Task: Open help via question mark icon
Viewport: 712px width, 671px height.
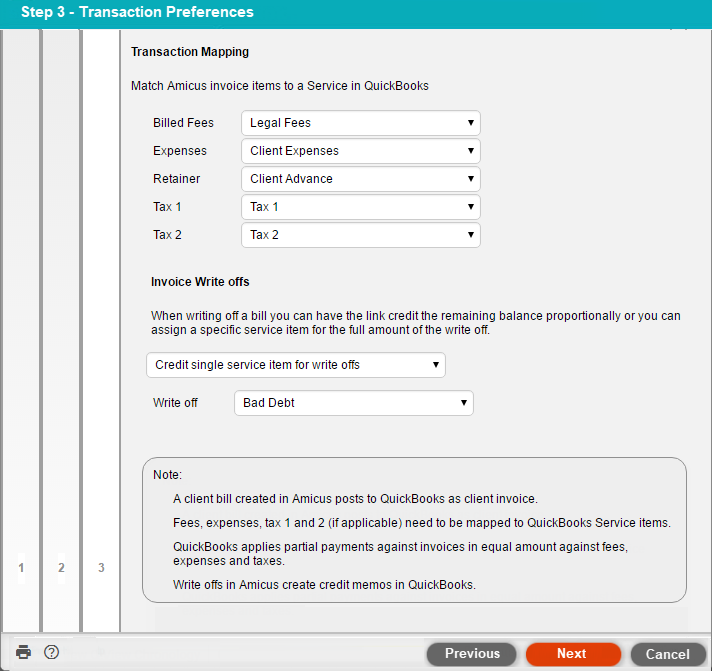Action: [x=51, y=652]
